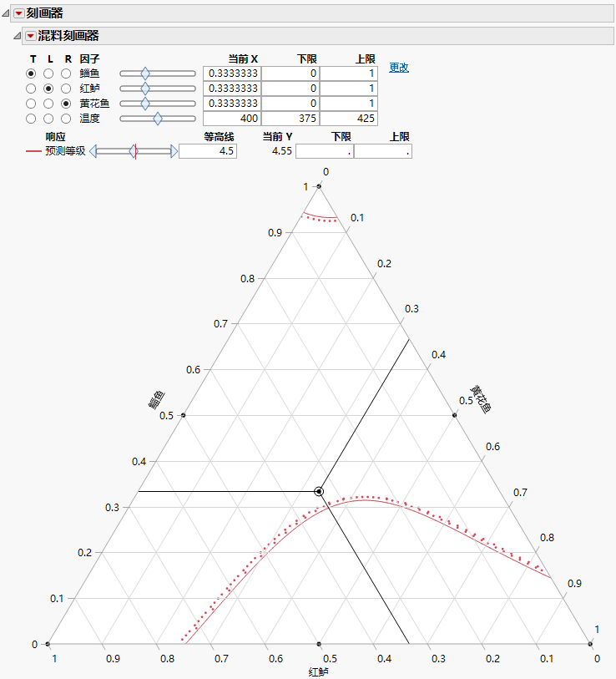Edit 红鲈 upper limit field
Viewport: 616px width, 679px height.
pyautogui.click(x=349, y=89)
